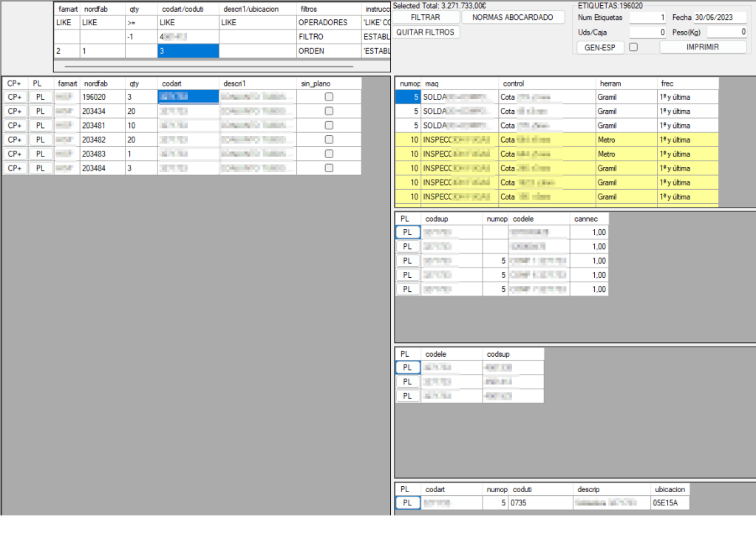Toggle the checkbox beside GEN-ESP
The height and width of the screenshot is (549, 756).
[633, 47]
